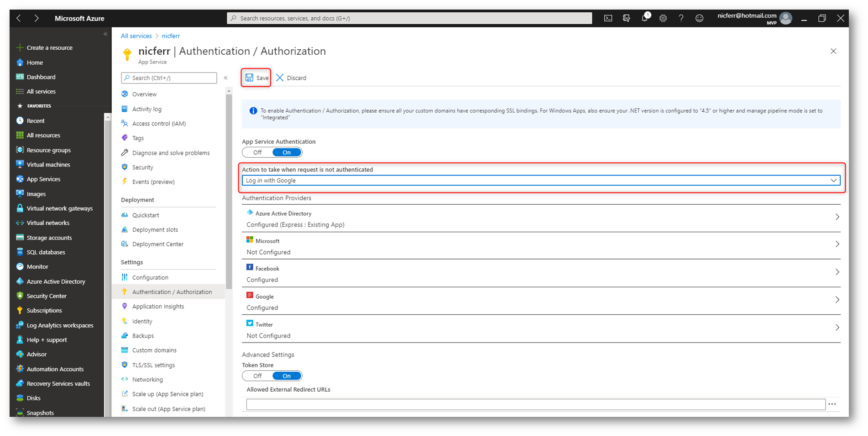Viewport: 868px width, 436px height.
Task: Click the Help + support icon
Action: (x=20, y=340)
